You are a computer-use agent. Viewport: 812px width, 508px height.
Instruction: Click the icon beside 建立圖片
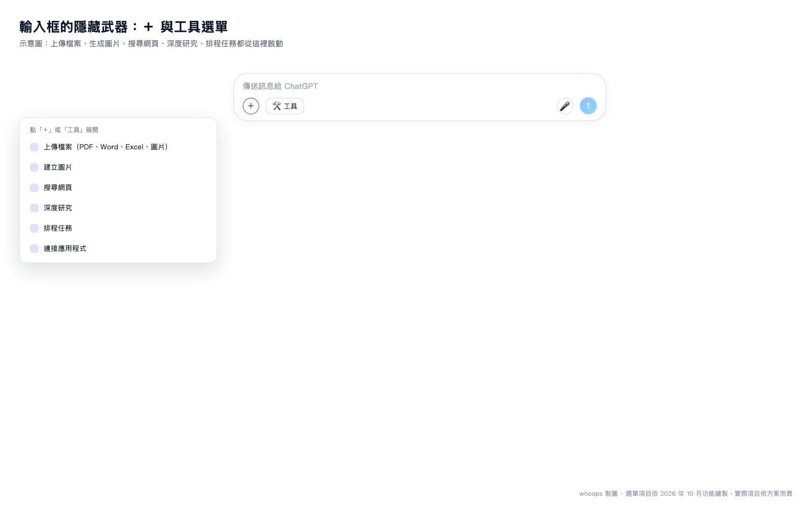coord(34,167)
